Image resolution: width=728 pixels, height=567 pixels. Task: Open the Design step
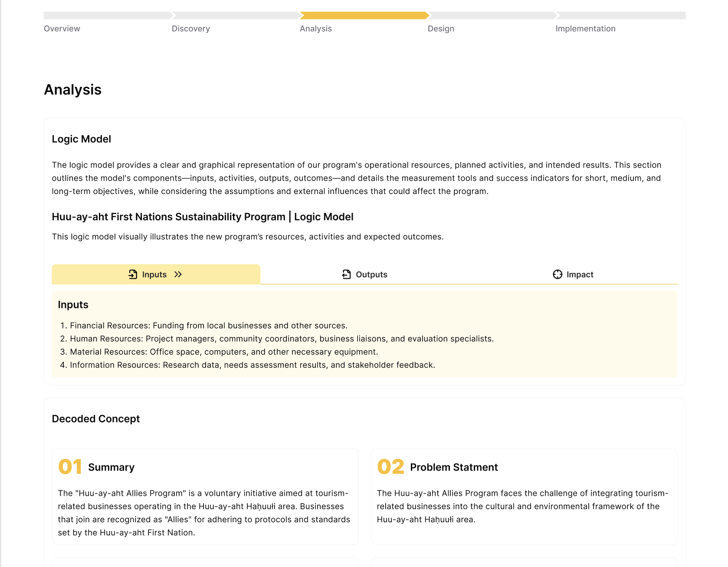[441, 29]
